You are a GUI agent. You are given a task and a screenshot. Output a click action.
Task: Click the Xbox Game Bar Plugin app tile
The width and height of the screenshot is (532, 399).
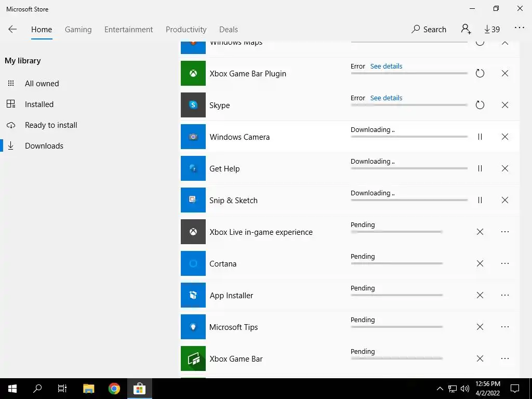tap(193, 73)
